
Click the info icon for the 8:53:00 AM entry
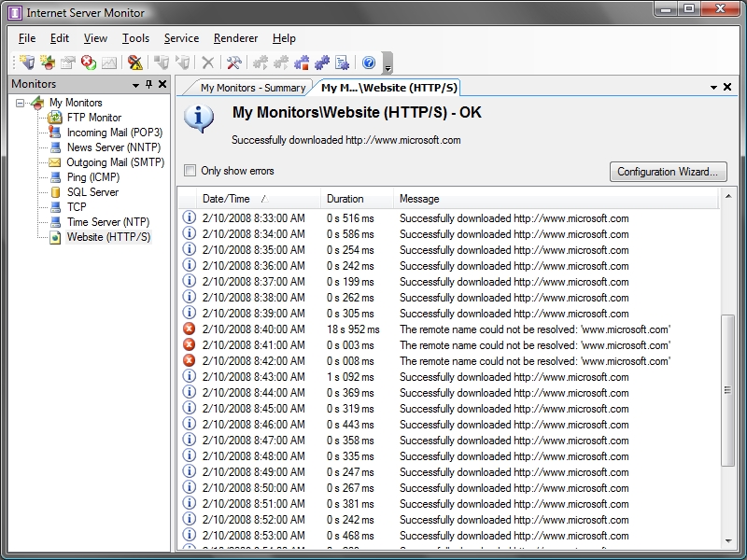point(190,535)
